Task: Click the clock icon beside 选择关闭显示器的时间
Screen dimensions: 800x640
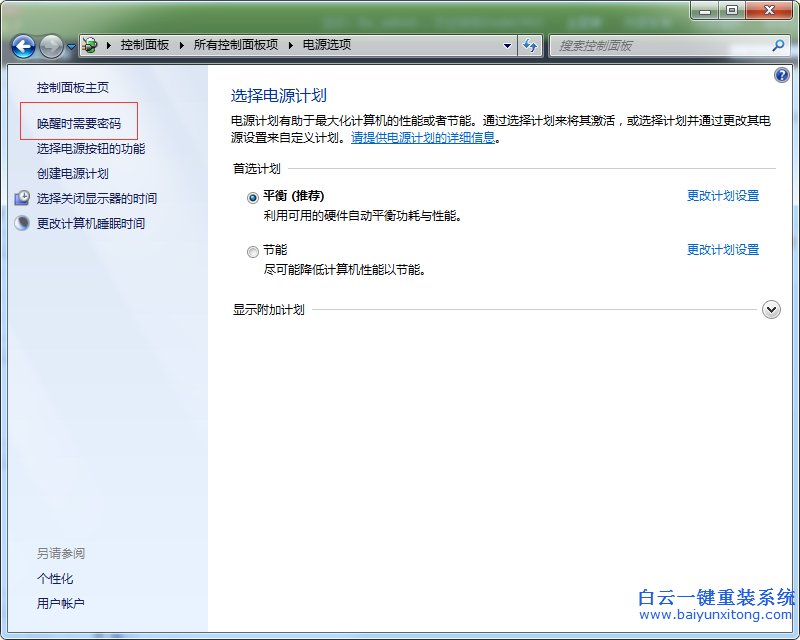Action: (21, 198)
